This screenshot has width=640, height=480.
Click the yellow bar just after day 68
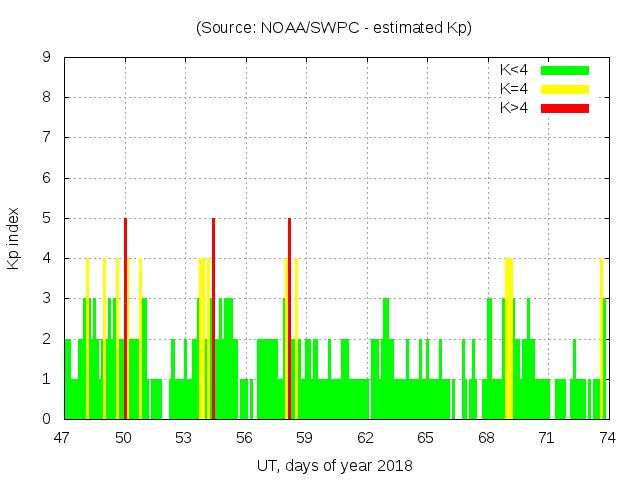pos(509,340)
